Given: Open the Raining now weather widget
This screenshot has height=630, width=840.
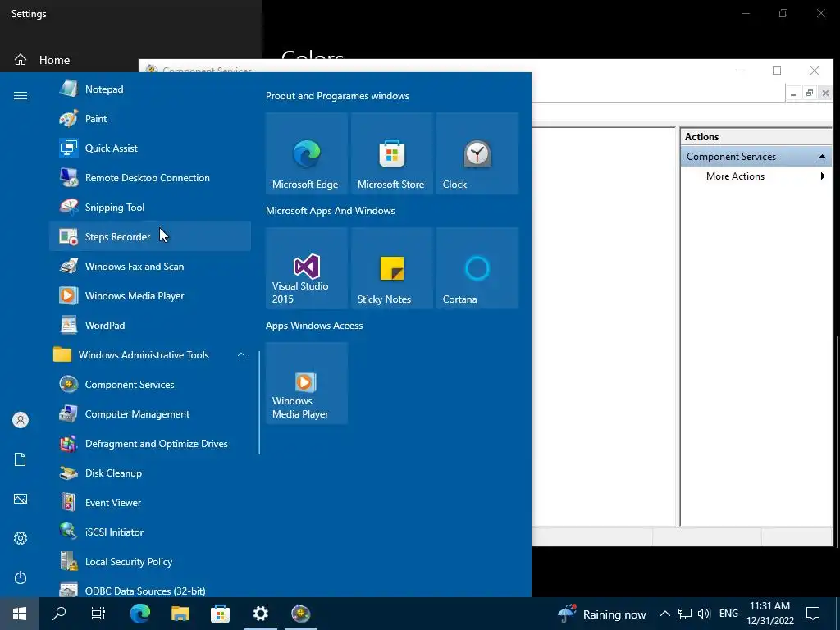Looking at the screenshot, I should (601, 614).
